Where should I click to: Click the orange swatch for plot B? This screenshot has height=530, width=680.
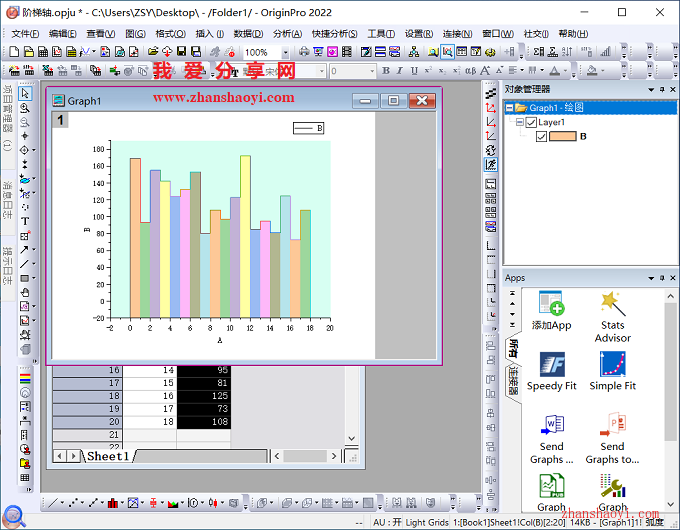(x=562, y=137)
